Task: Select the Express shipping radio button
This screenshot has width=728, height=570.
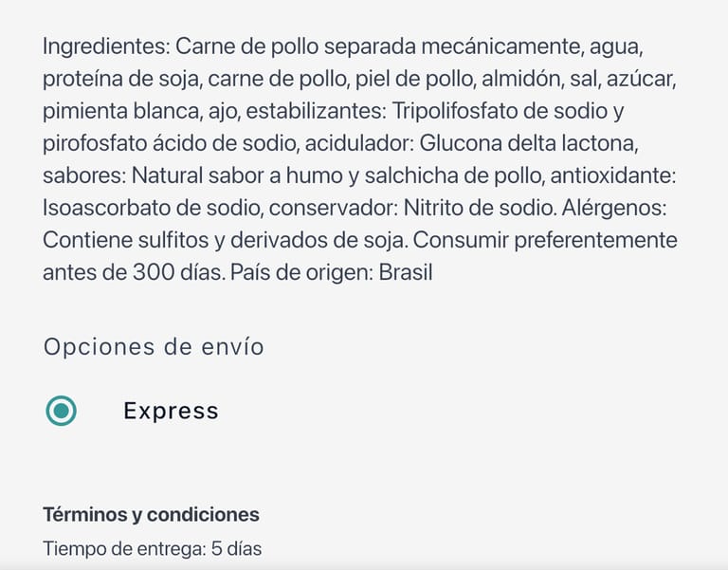Action: point(62,411)
